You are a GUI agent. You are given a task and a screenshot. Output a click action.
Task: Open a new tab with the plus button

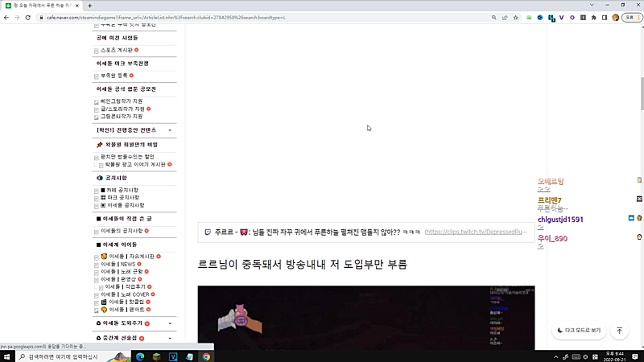click(x=89, y=6)
